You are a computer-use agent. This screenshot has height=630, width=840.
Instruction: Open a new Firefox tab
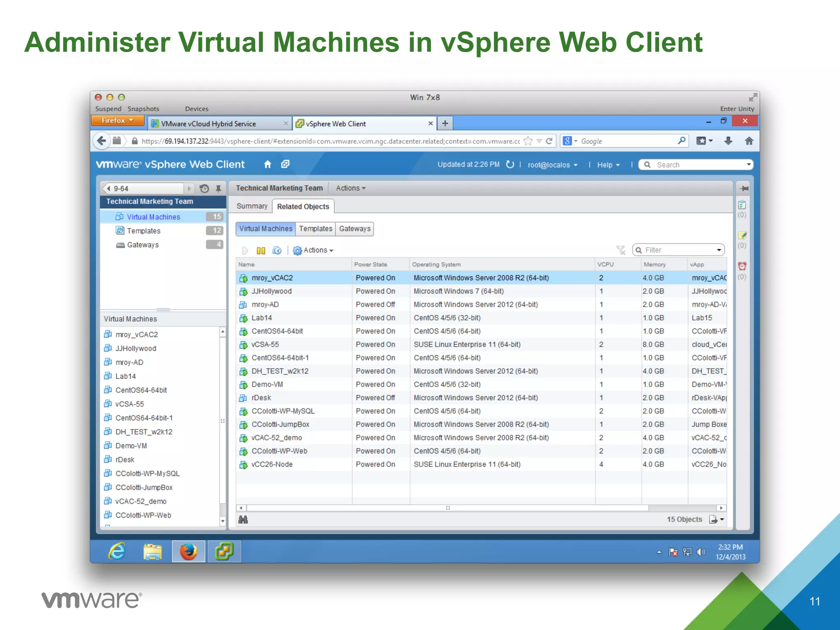pyautogui.click(x=445, y=123)
